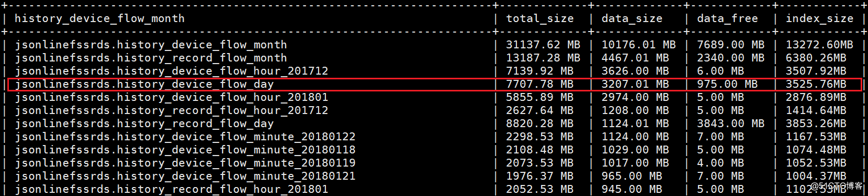Click data size value 10176.01 MB
Viewport: 868px width, 196px height.
coord(639,45)
